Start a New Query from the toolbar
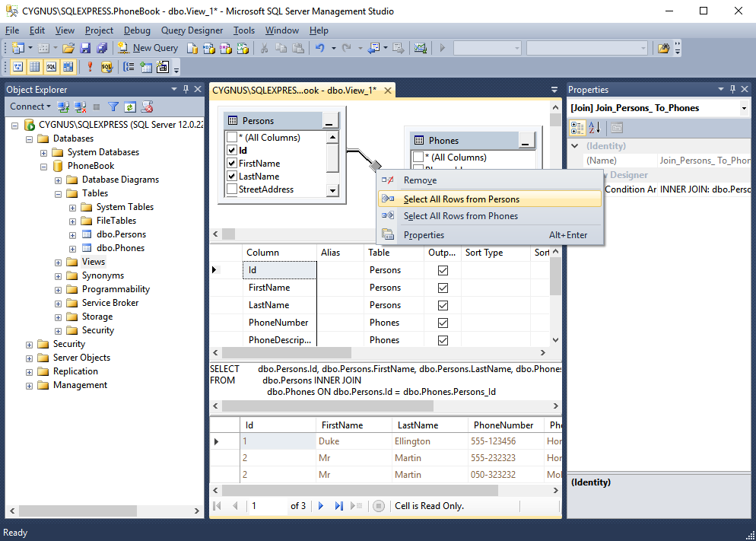The image size is (756, 541). point(148,48)
